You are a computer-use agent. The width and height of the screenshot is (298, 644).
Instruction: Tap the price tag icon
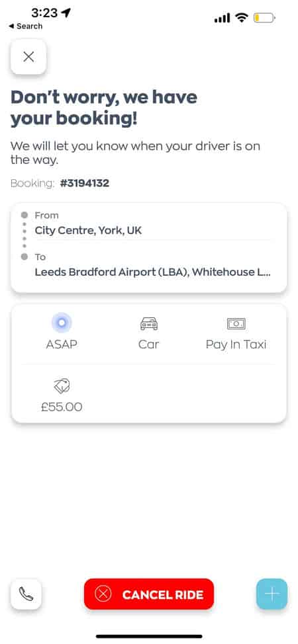point(62,386)
